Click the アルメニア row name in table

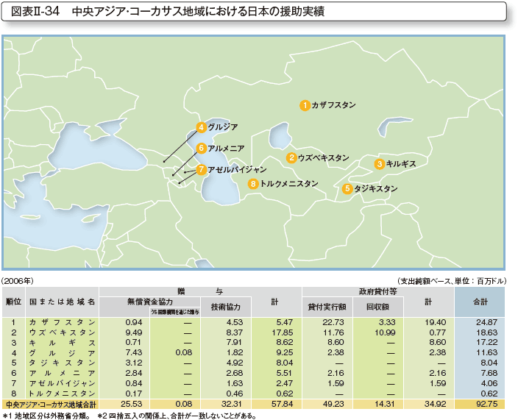coord(62,374)
